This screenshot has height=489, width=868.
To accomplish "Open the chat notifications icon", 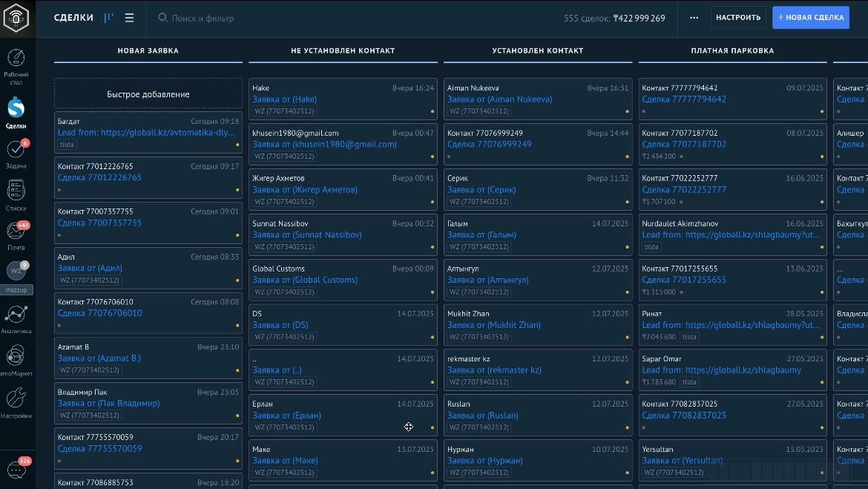I will pyautogui.click(x=16, y=470).
